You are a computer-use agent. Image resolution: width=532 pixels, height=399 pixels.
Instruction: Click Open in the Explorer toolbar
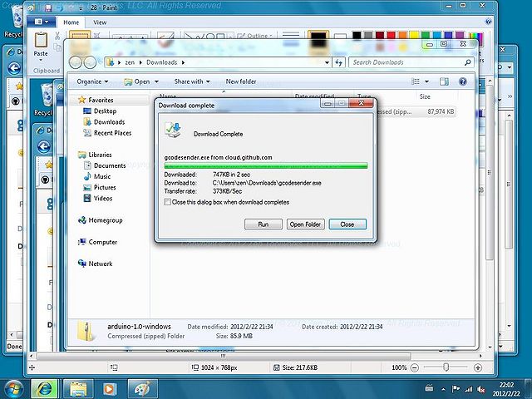pyautogui.click(x=137, y=81)
